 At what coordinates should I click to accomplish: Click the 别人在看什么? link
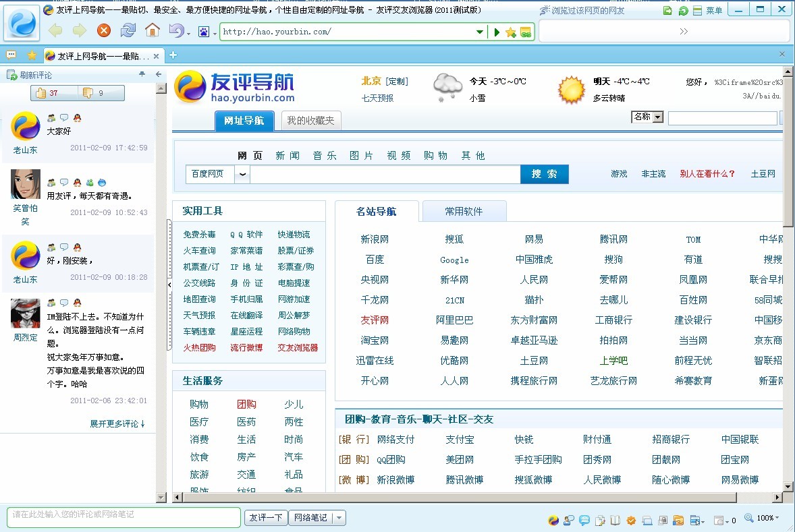coord(707,174)
